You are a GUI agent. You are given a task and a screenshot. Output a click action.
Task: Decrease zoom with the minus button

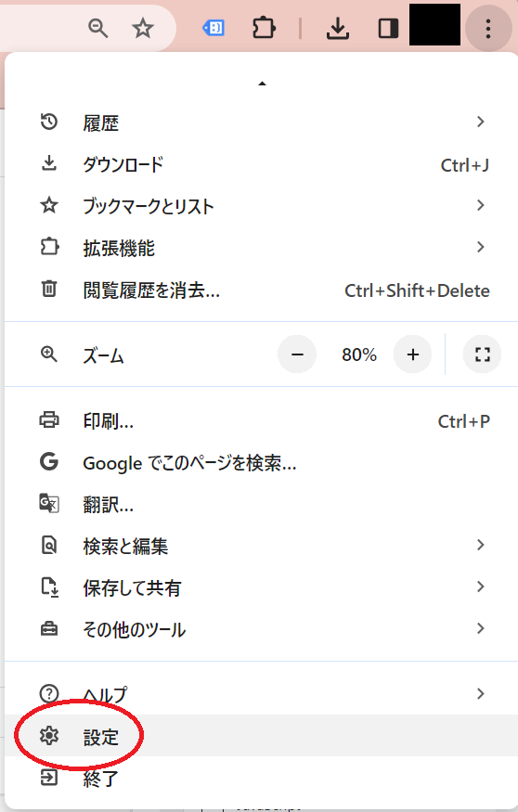297,354
